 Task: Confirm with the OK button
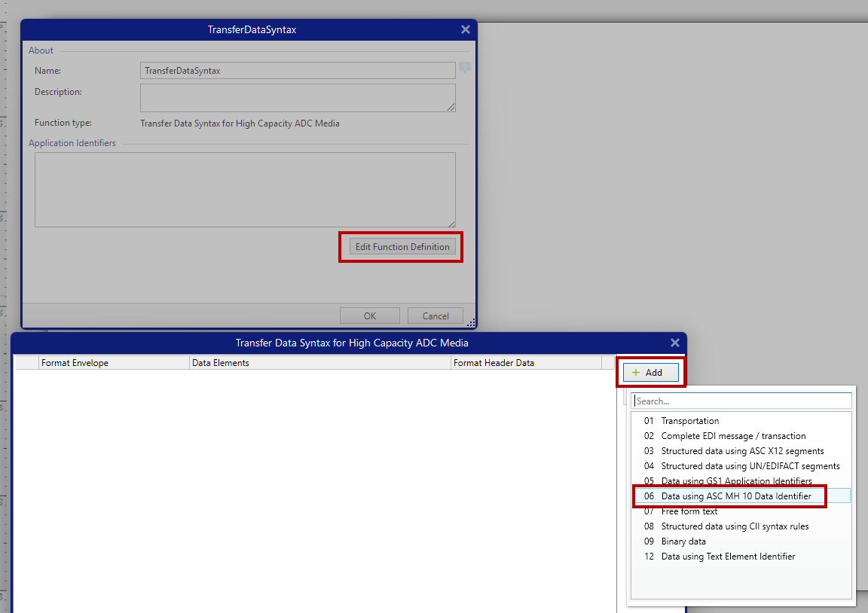(x=369, y=316)
